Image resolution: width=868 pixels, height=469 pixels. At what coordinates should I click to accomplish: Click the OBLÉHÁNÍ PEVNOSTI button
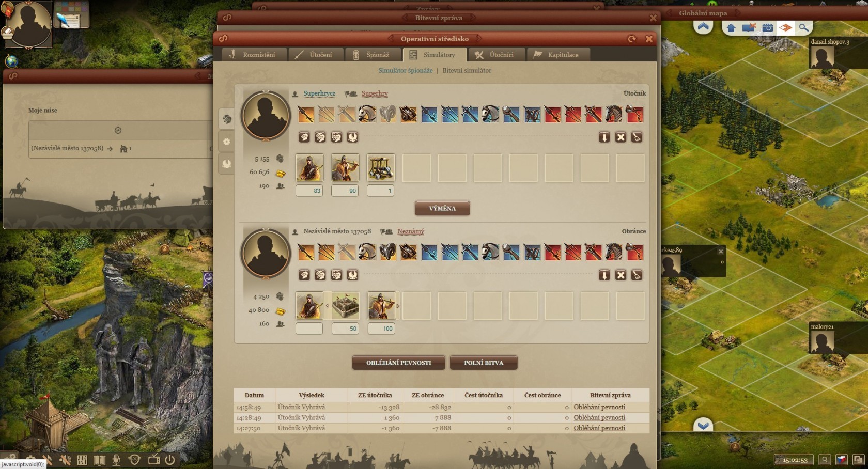pos(399,363)
